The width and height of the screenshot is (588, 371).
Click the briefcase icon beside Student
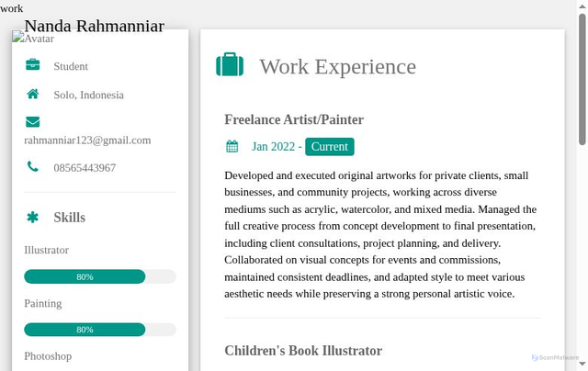(x=33, y=65)
